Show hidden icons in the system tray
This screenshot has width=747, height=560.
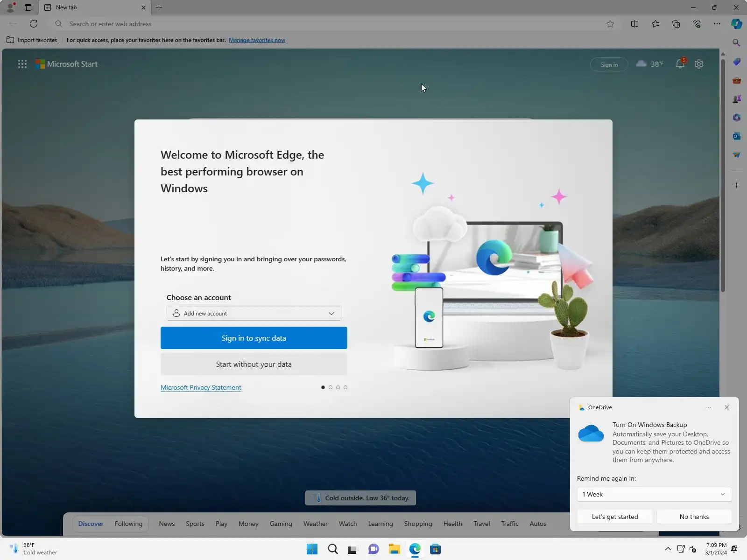(668, 549)
